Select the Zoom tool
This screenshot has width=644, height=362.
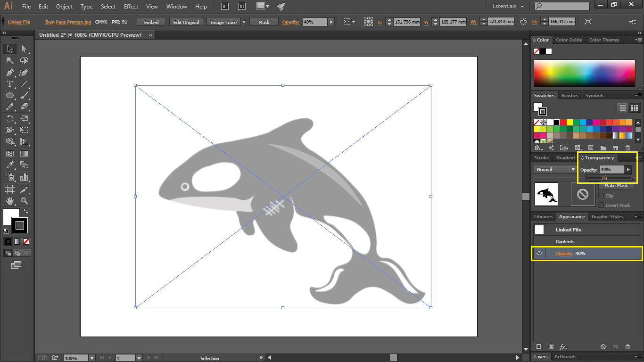tap(25, 201)
